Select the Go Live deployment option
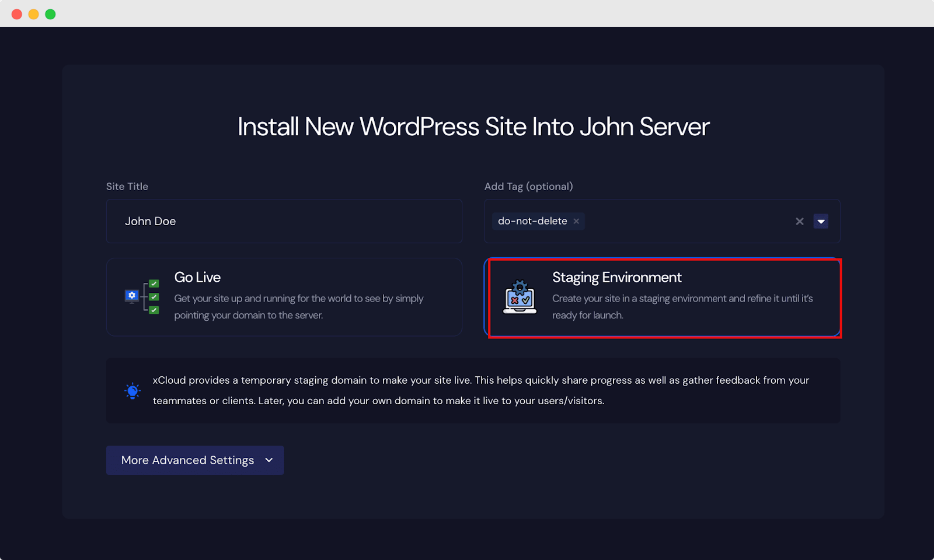 [284, 297]
